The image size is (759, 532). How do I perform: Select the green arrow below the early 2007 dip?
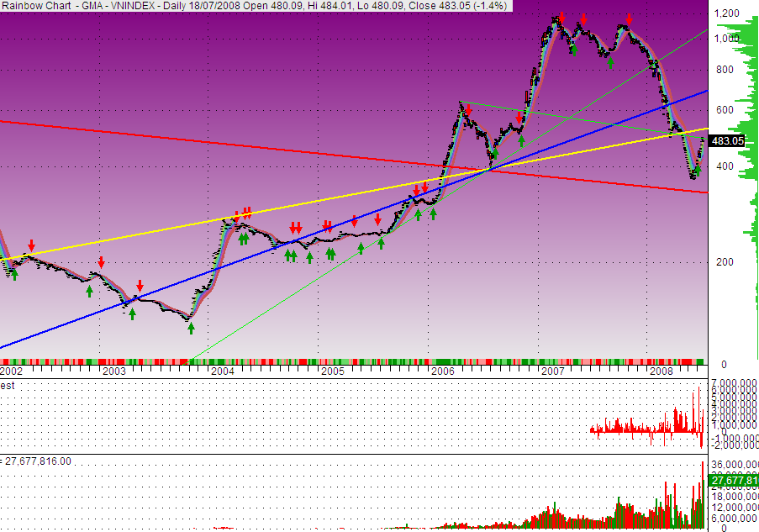[x=574, y=50]
